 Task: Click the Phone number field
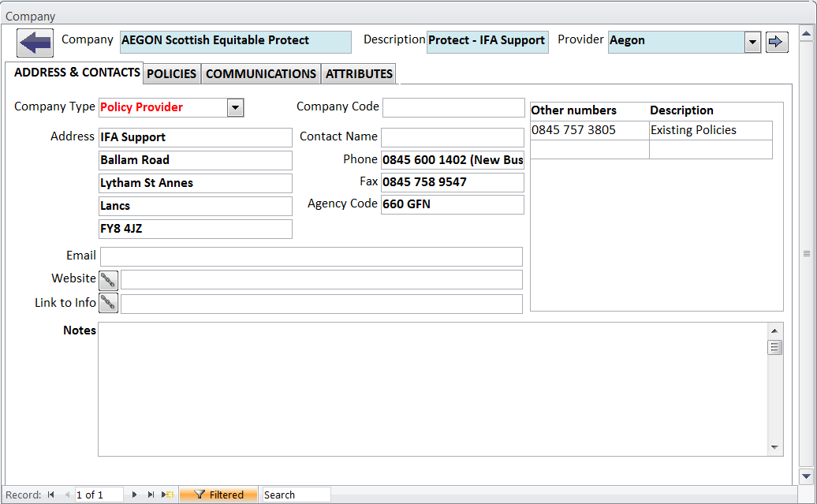(x=453, y=160)
